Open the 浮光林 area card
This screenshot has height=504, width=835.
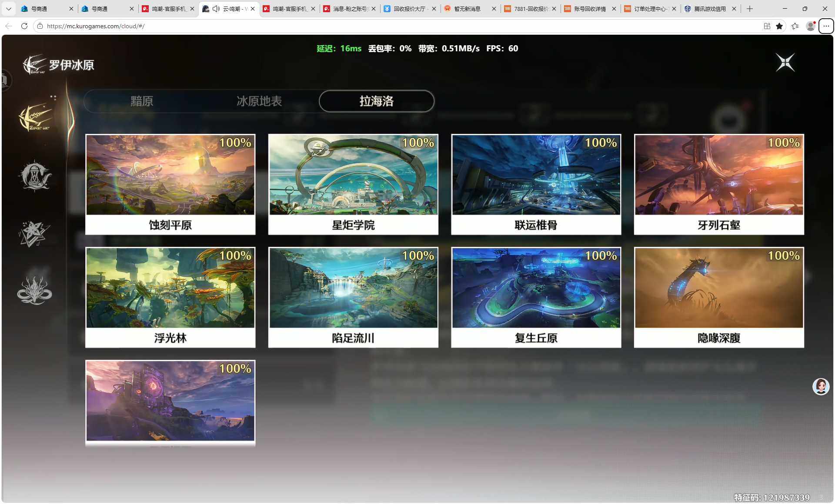click(170, 297)
